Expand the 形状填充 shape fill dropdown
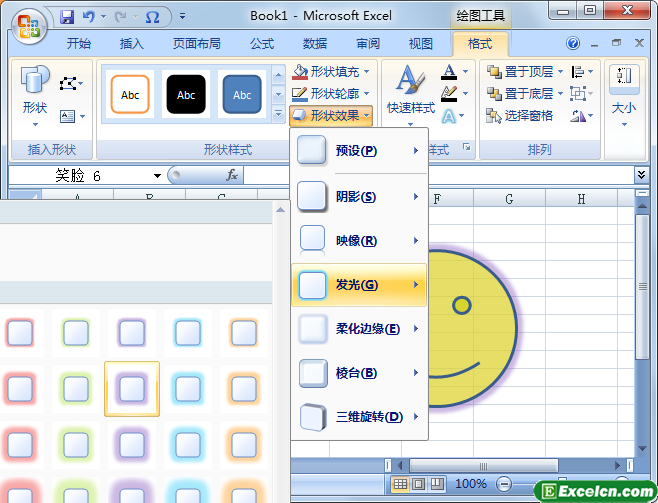The image size is (658, 503). (x=367, y=72)
